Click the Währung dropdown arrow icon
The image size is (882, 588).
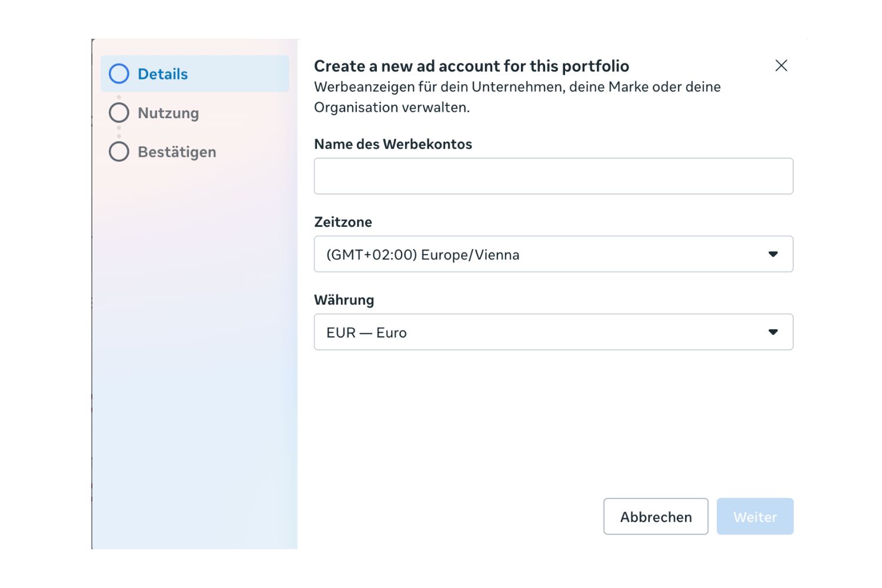tap(773, 332)
